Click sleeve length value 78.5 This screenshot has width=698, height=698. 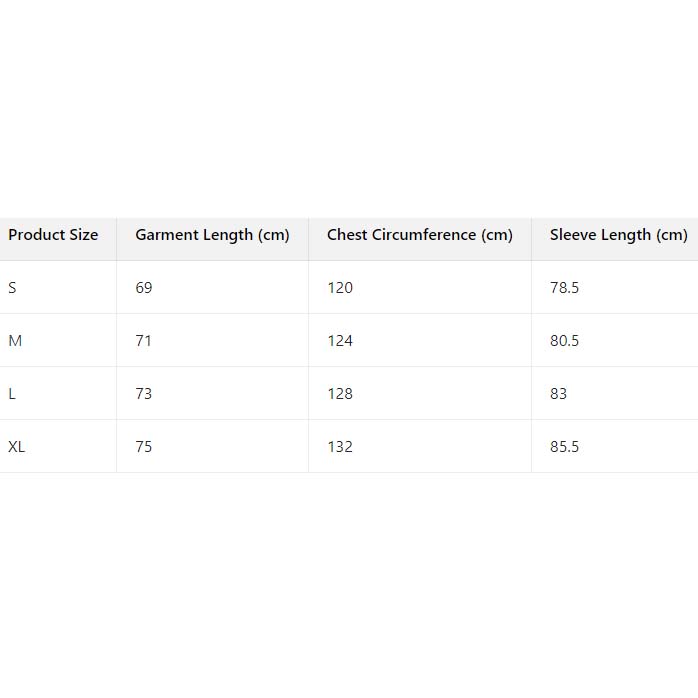564,288
